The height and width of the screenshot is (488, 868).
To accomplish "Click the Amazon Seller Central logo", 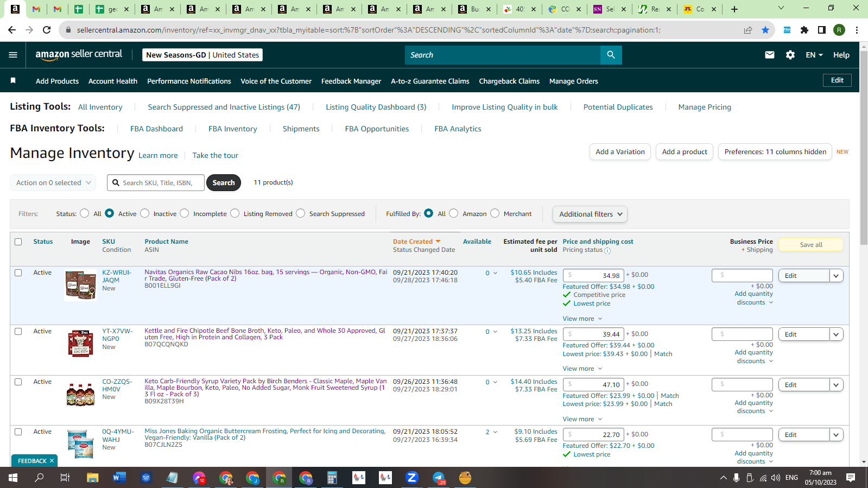I will tap(79, 54).
